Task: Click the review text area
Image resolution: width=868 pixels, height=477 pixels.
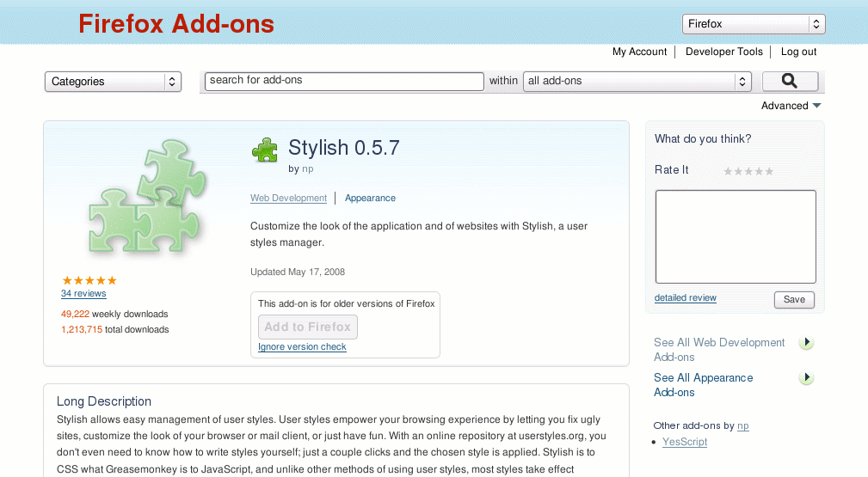Action: [736, 237]
